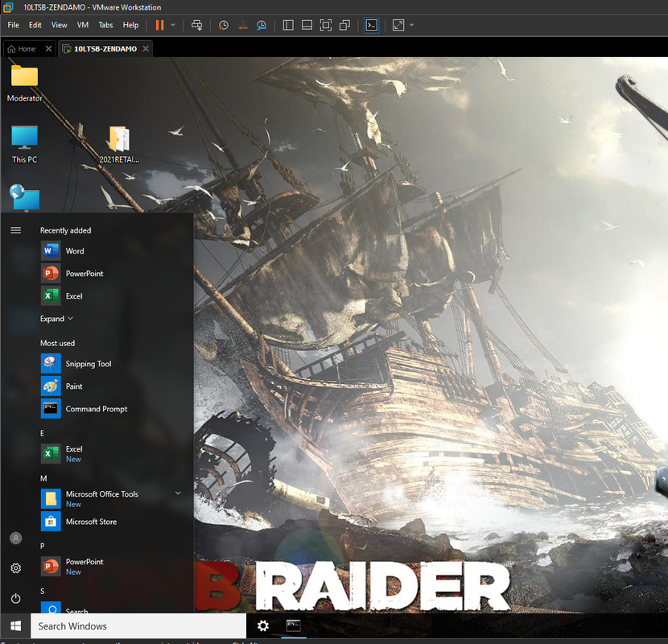Click the Start menu hamburger button

point(16,230)
